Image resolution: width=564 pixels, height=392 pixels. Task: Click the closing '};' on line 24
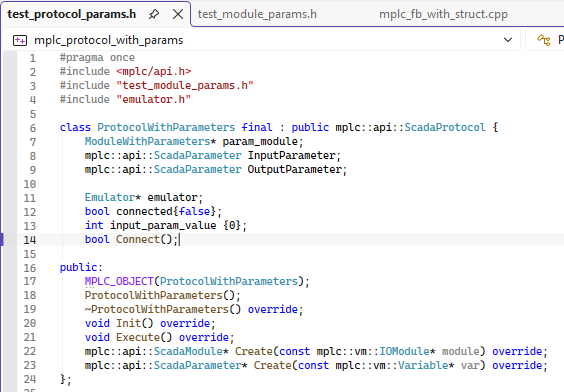pos(66,379)
